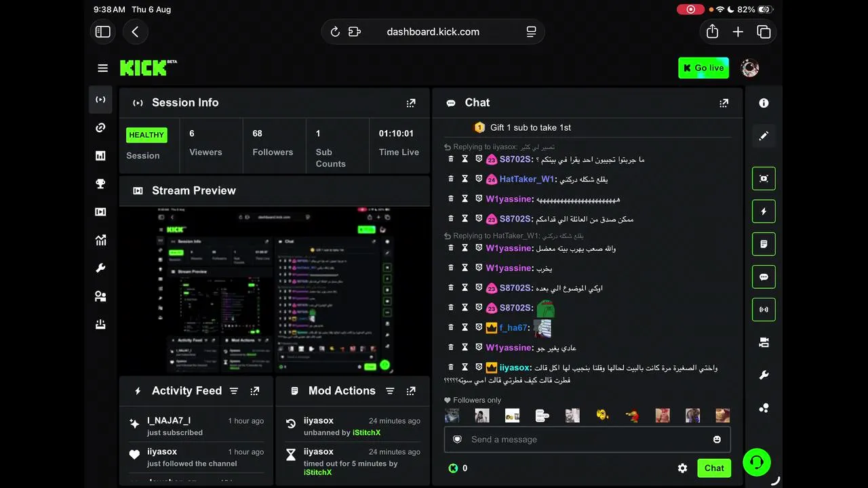Open the Kick main hamburger menu
This screenshot has height=488, width=868.
(103, 68)
